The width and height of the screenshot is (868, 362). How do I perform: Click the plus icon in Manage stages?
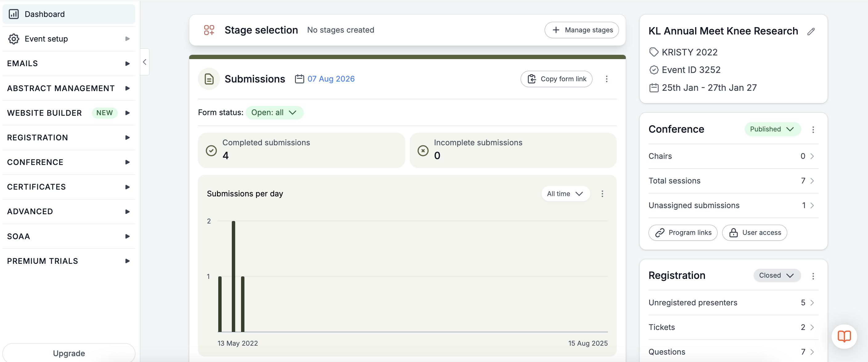pyautogui.click(x=556, y=30)
